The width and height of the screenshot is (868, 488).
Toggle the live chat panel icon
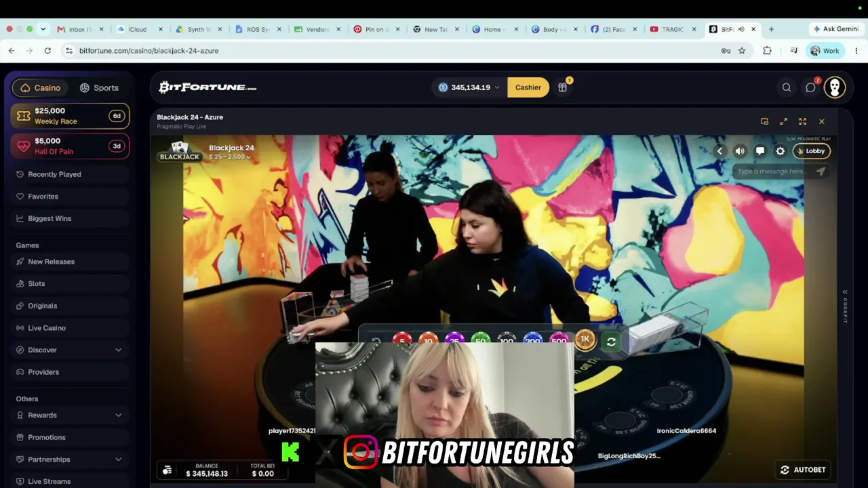point(760,151)
